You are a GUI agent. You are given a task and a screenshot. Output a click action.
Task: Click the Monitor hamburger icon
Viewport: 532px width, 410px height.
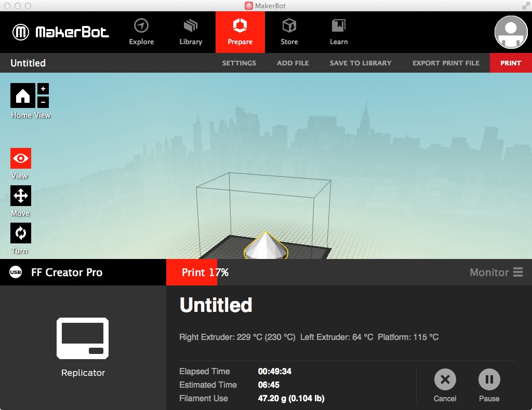(518, 272)
